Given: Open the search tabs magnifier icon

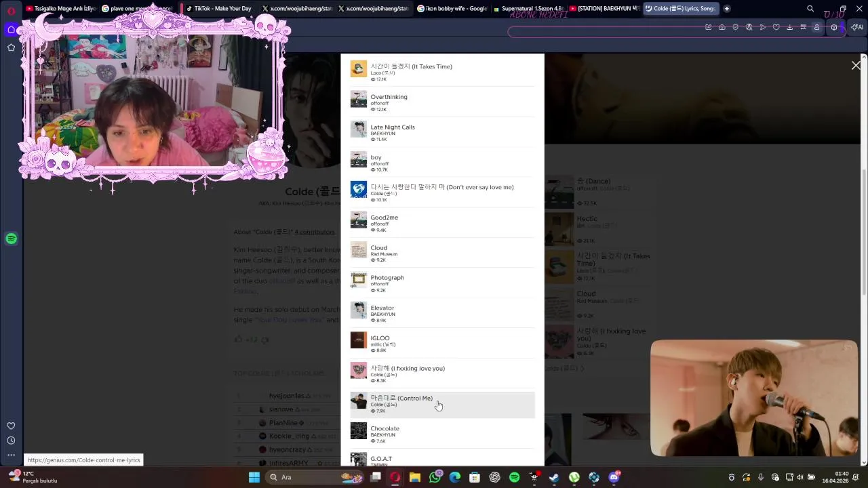Looking at the screenshot, I should click(810, 9).
